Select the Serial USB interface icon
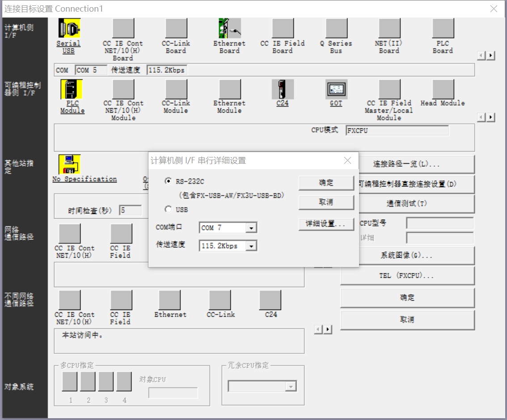 point(69,28)
